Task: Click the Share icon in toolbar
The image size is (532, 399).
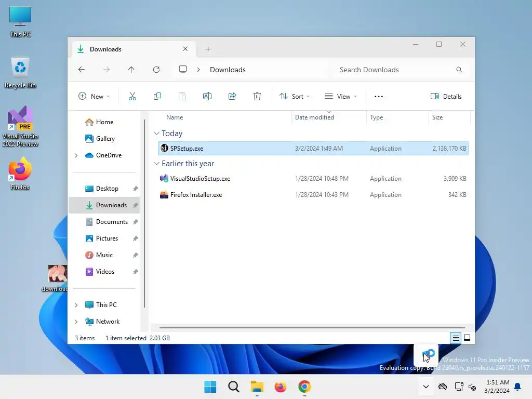Action: [x=232, y=96]
